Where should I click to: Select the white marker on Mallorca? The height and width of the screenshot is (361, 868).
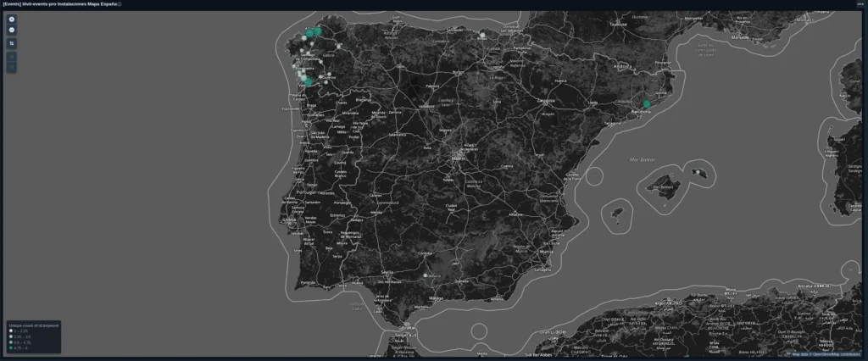pos(696,172)
